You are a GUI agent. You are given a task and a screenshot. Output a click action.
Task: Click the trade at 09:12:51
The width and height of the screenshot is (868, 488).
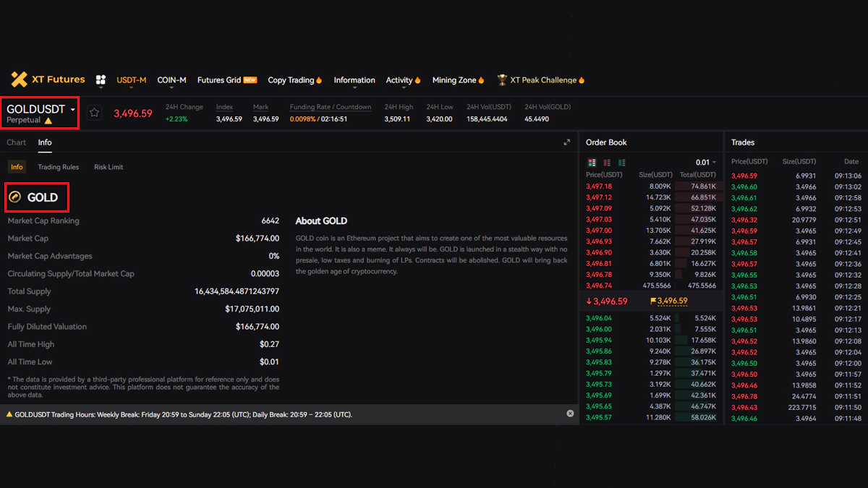(x=796, y=220)
